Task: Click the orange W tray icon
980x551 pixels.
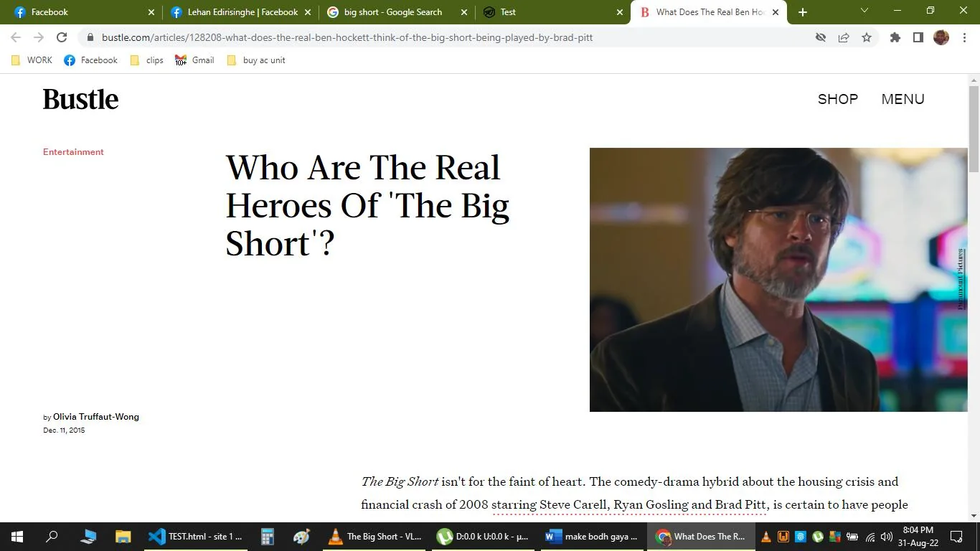Action: [x=783, y=537]
